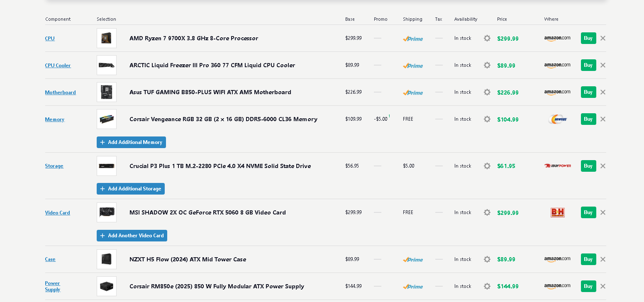Click the Amazon logo in the CPU row
This screenshot has width=644, height=302.
coord(557,38)
